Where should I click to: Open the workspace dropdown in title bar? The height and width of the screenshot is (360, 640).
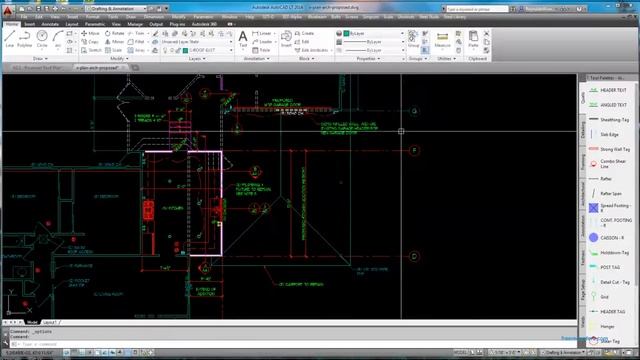(x=116, y=9)
